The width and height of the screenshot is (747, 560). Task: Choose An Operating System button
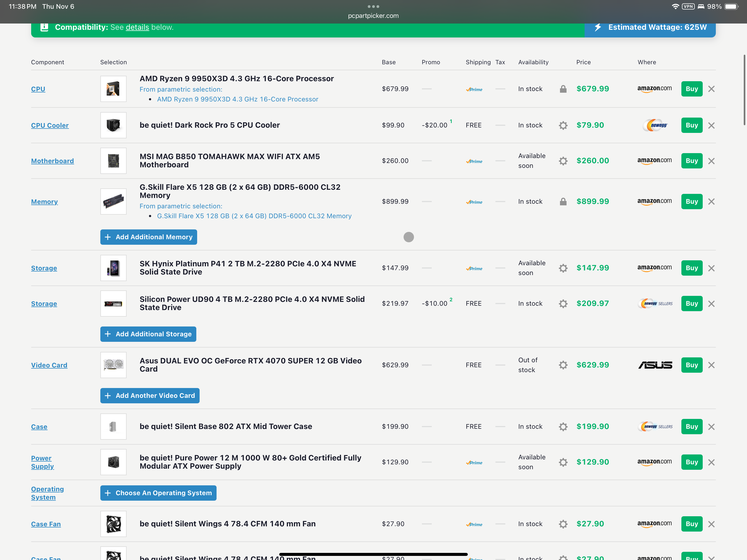point(158,493)
